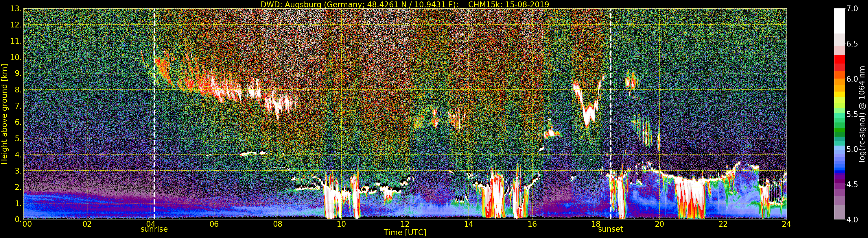This screenshot has height=238, width=868.
Task: Click the colorbar tick label '4.0'
Action: (852, 220)
